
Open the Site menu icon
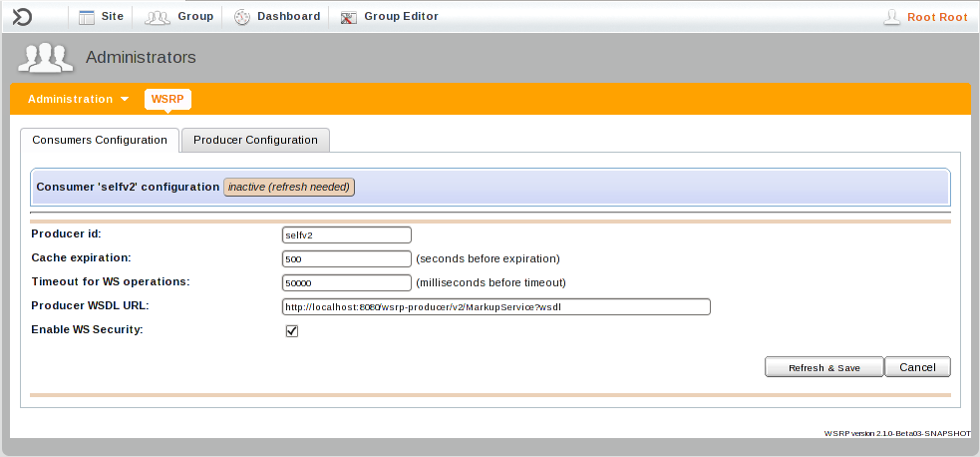(x=87, y=17)
